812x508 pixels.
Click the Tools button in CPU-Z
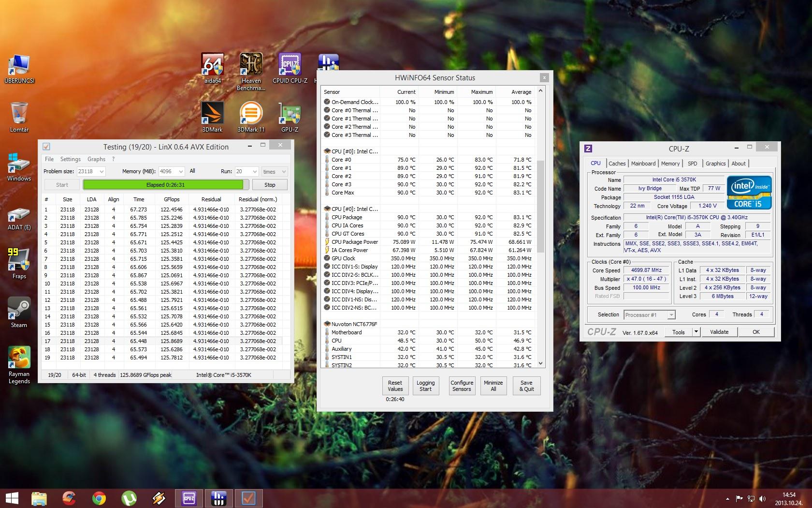(679, 332)
